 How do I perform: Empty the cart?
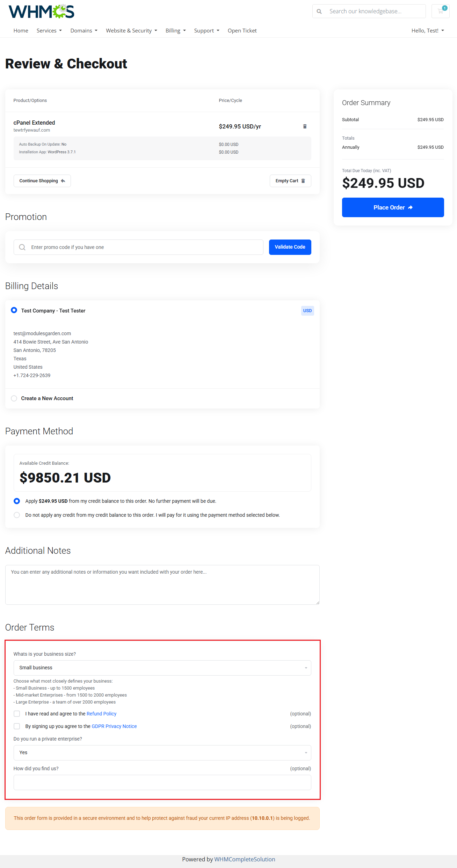pos(290,181)
